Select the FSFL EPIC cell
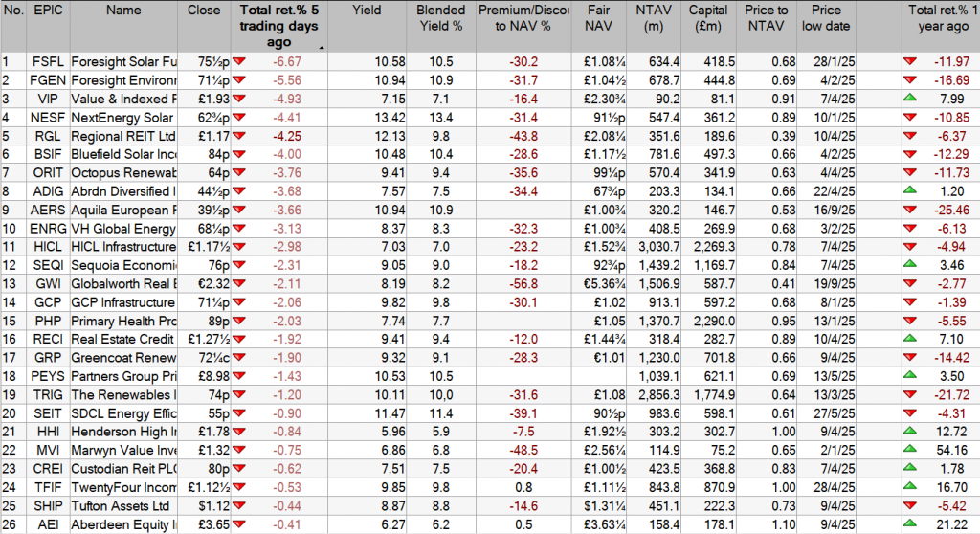The height and width of the screenshot is (534, 980). click(48, 62)
